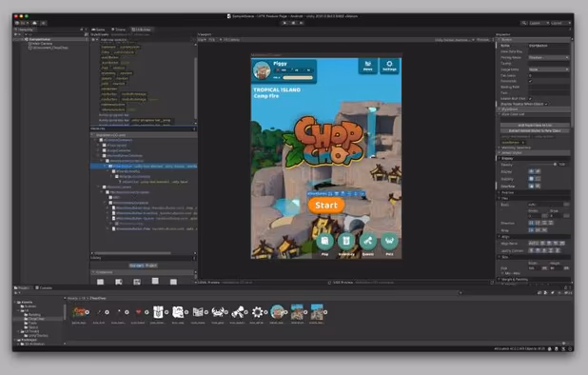Click the Settings gear in game preview

pos(390,66)
